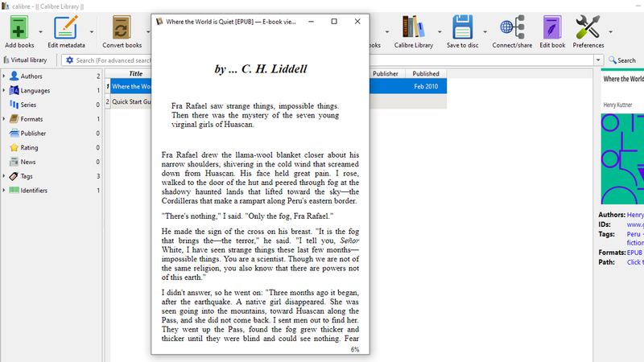The width and height of the screenshot is (644, 362).
Task: Open the Edit metadata tool
Action: click(x=64, y=27)
